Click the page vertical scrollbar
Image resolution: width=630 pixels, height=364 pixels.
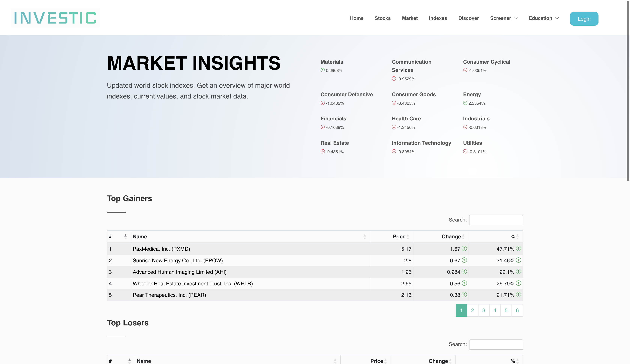click(x=628, y=91)
